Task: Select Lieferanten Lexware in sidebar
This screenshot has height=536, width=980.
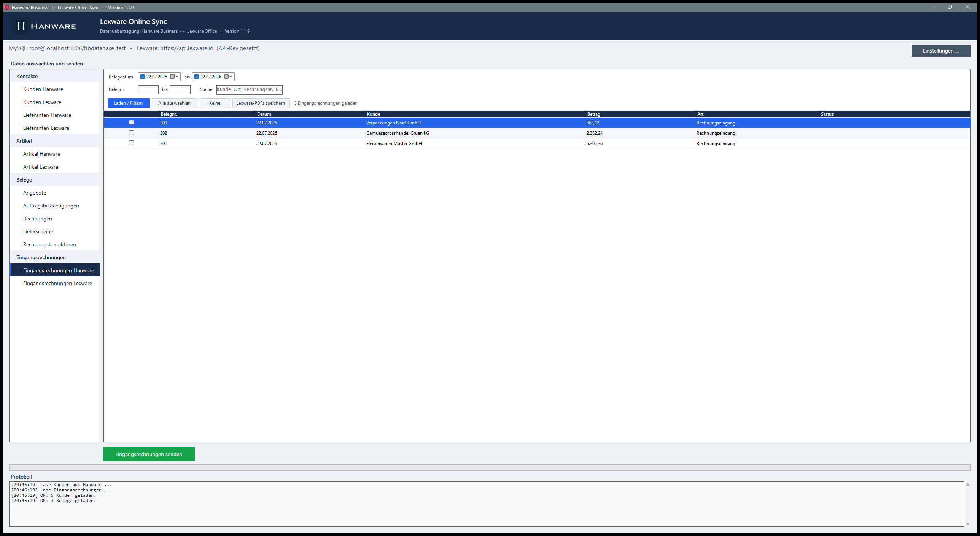Action: 55,128
